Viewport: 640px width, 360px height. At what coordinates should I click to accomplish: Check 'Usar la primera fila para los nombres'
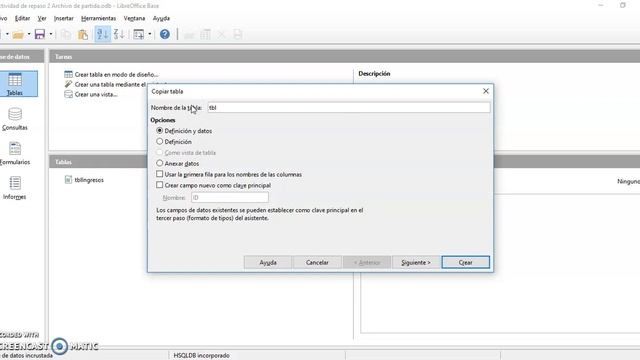click(x=160, y=174)
